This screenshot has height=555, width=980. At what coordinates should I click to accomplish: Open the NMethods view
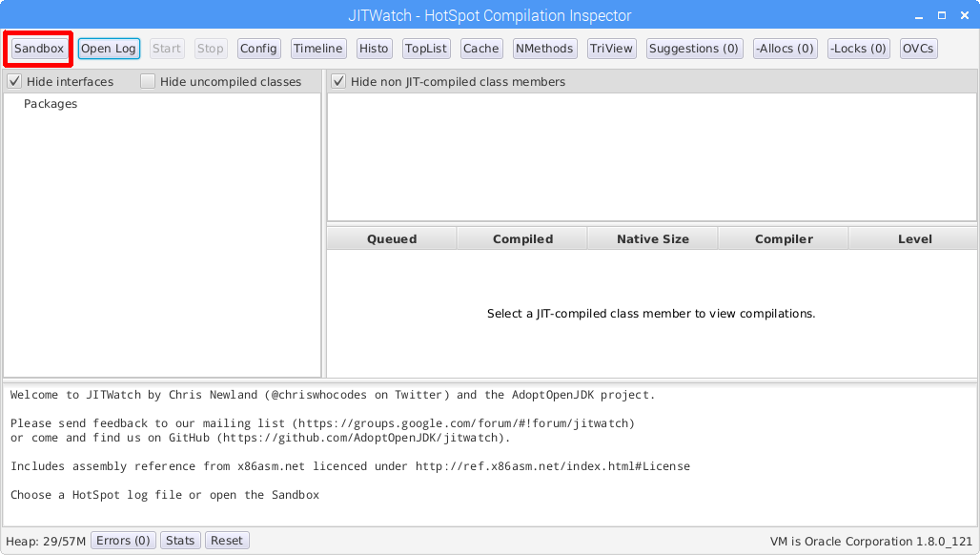[544, 49]
